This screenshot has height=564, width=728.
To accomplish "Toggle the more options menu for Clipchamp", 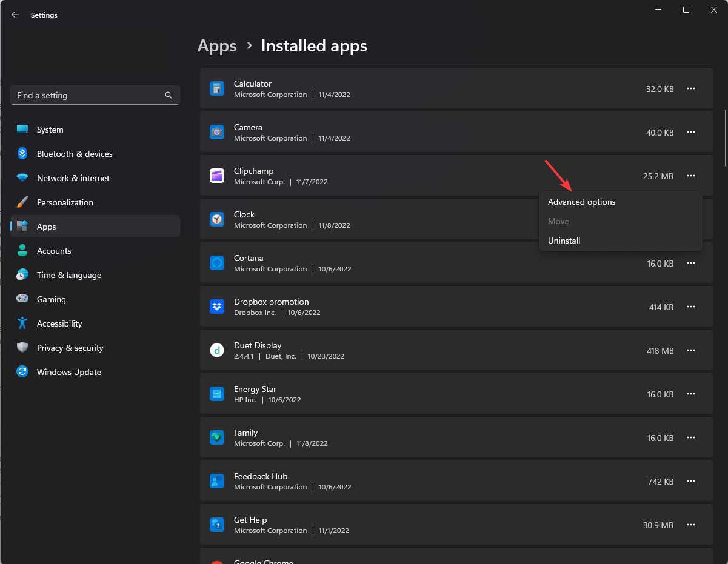I will click(690, 176).
